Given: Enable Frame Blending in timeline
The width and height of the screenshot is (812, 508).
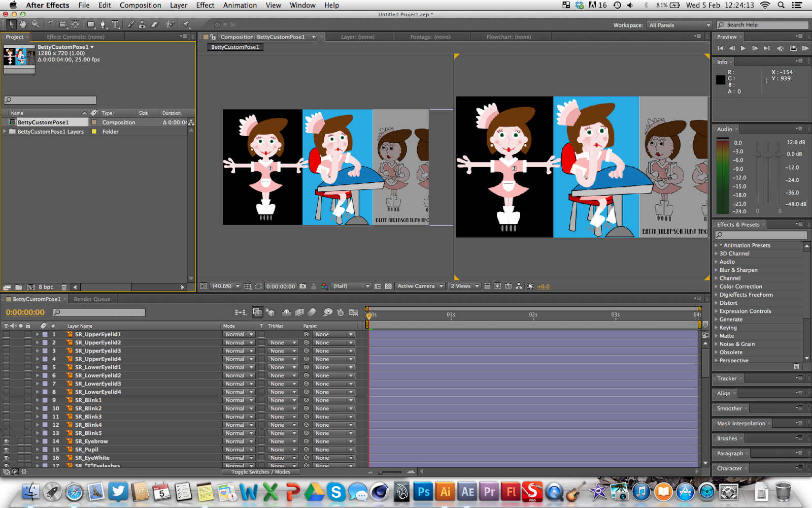Looking at the screenshot, I should tap(299, 312).
